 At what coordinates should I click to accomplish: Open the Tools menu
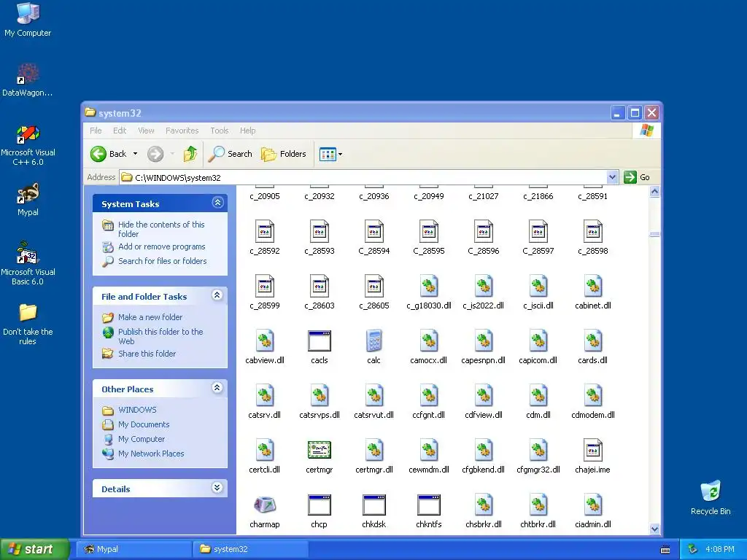coord(220,131)
